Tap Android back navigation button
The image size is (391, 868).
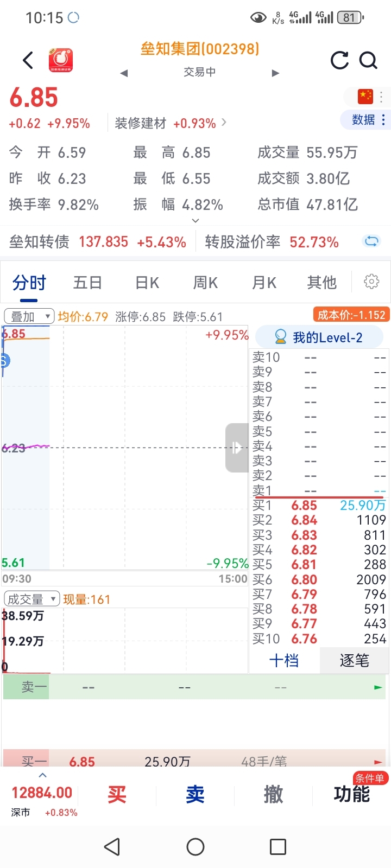coord(112,846)
